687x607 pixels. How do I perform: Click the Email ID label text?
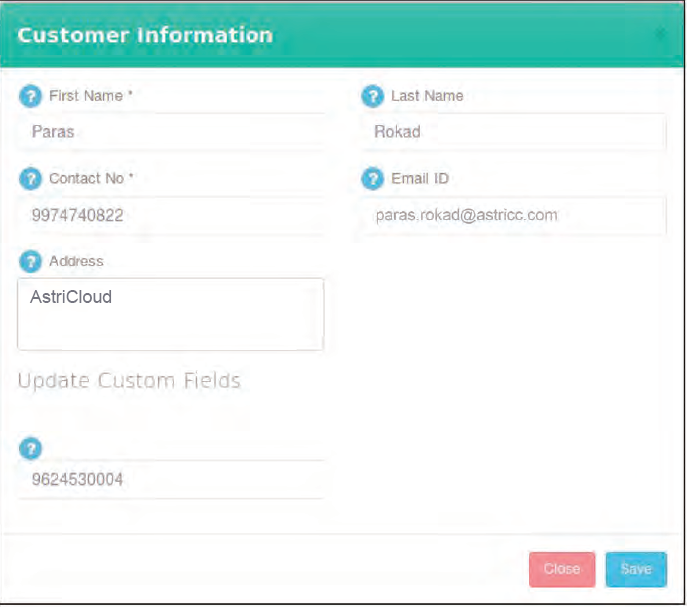(420, 179)
